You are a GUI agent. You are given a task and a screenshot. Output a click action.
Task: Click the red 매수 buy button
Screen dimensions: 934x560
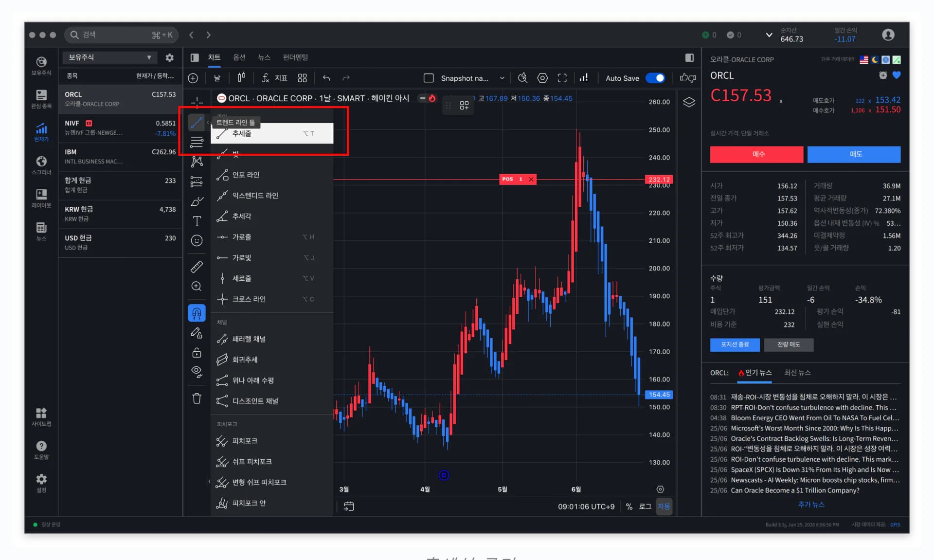[x=756, y=154]
